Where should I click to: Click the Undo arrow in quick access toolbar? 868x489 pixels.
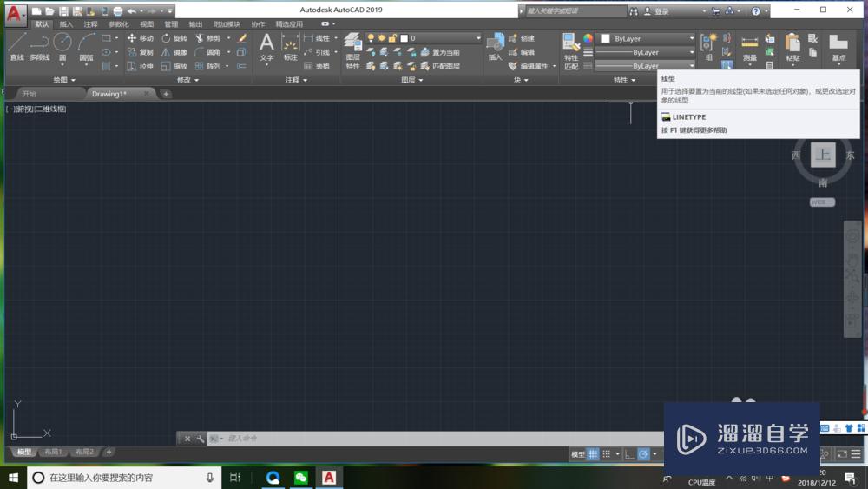132,11
